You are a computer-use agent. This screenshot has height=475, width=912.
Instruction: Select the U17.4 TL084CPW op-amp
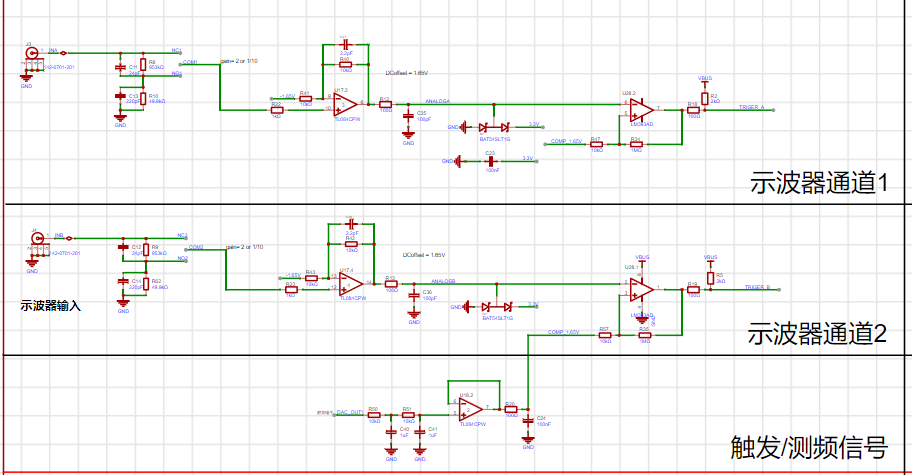point(351,284)
